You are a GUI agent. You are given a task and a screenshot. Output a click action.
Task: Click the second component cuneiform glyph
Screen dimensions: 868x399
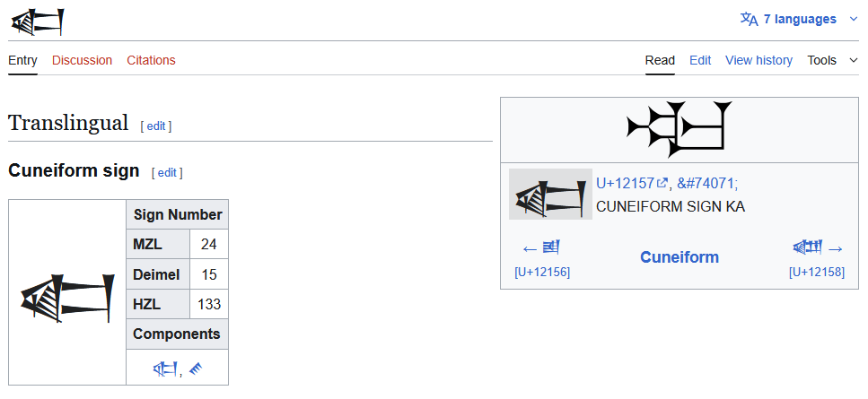195,368
